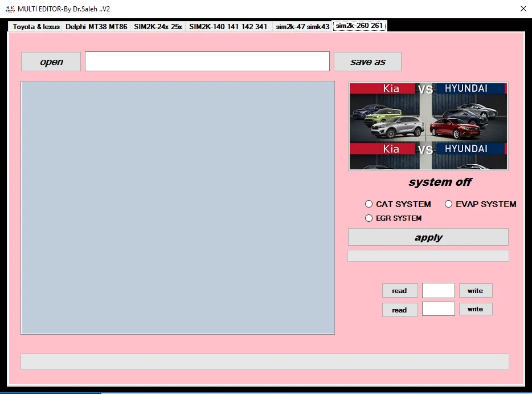Viewport: 532px width, 394px height.
Task: Open the sim2k-47 simk43 tab
Action: click(302, 26)
